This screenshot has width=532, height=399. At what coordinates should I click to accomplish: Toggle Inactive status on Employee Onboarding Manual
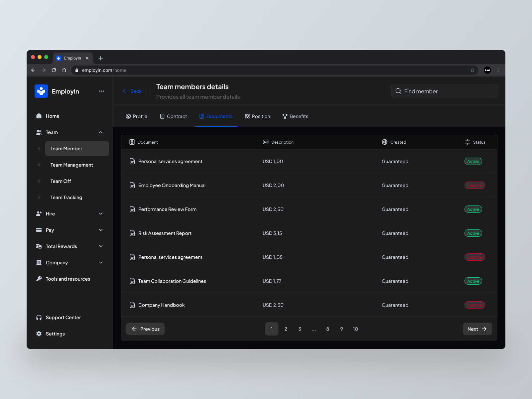[474, 185]
